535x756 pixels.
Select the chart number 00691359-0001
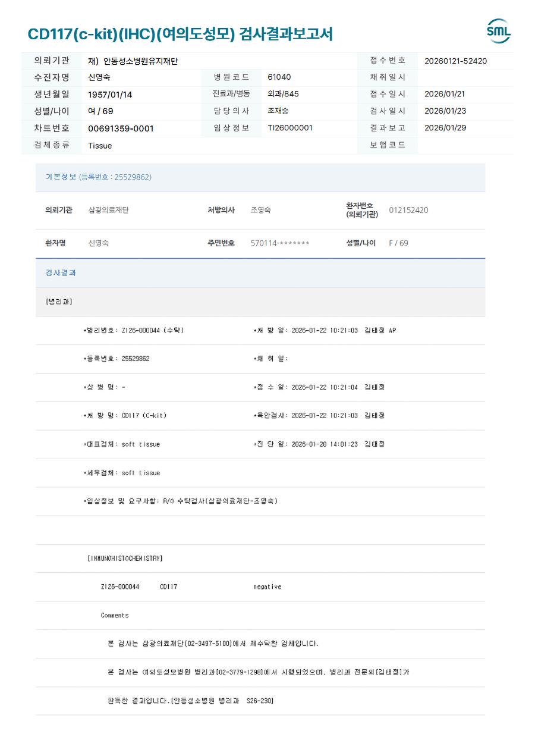[121, 128]
